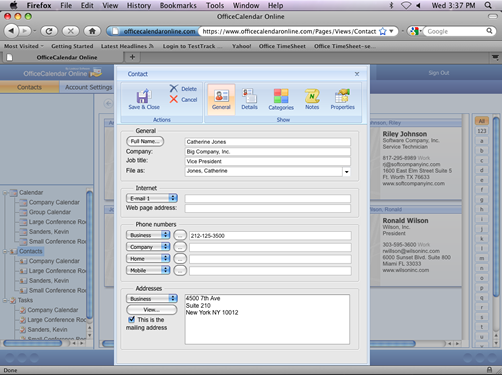Image resolution: width=502 pixels, height=375 pixels.
Task: Click the lock icon in status bar
Action: (489, 370)
